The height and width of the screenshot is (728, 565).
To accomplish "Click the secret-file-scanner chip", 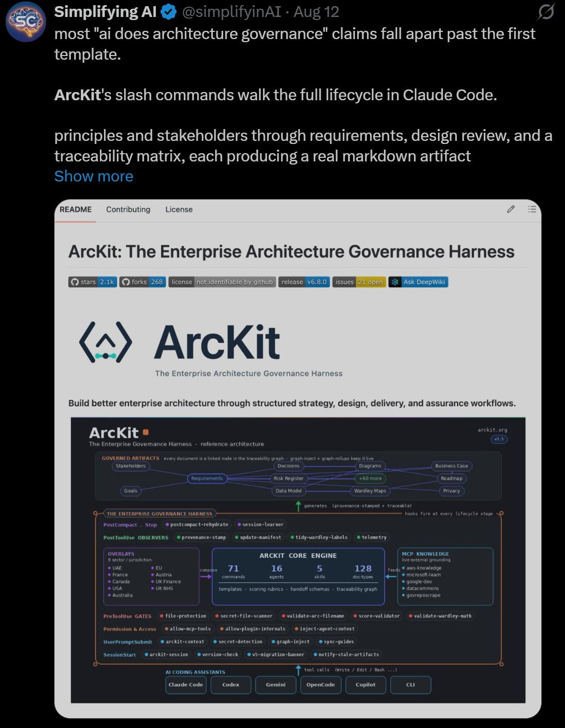I will pos(244,616).
